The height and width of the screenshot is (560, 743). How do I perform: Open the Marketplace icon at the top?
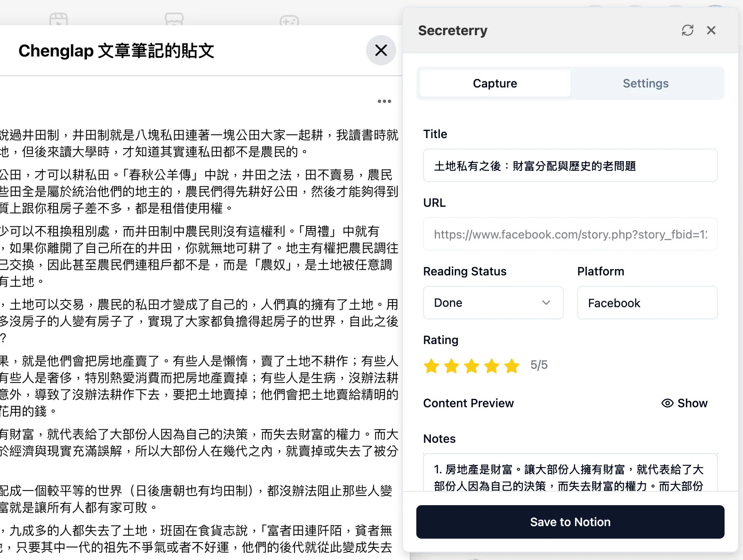pos(175,19)
